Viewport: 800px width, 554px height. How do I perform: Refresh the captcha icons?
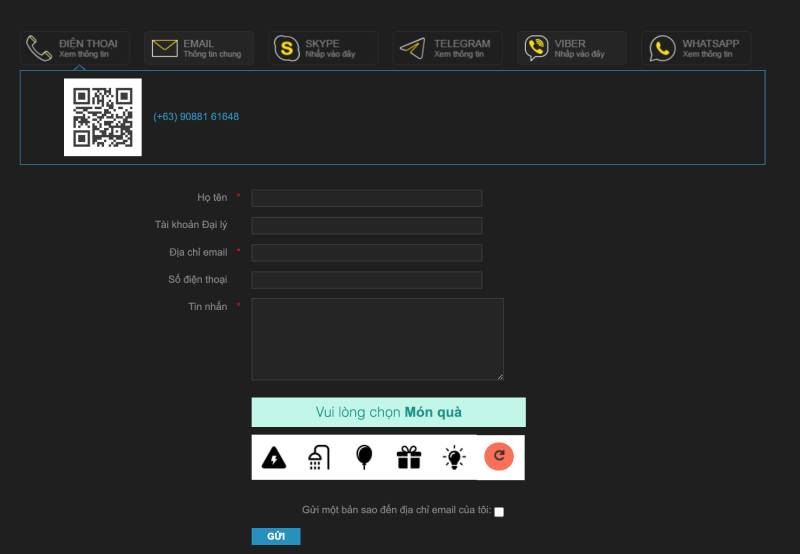(x=499, y=457)
